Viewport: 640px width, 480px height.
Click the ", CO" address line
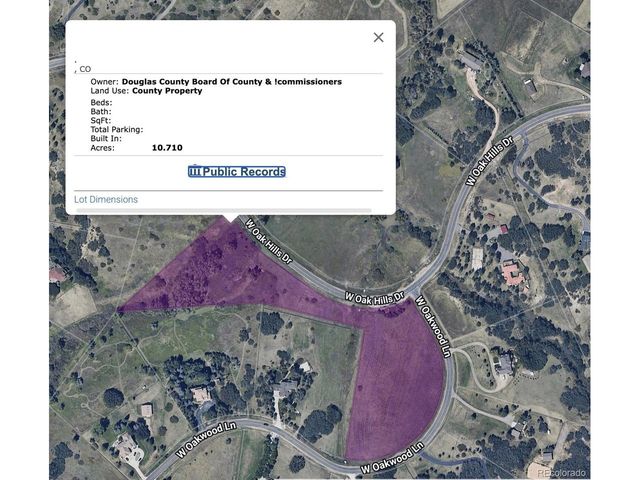tap(83, 69)
